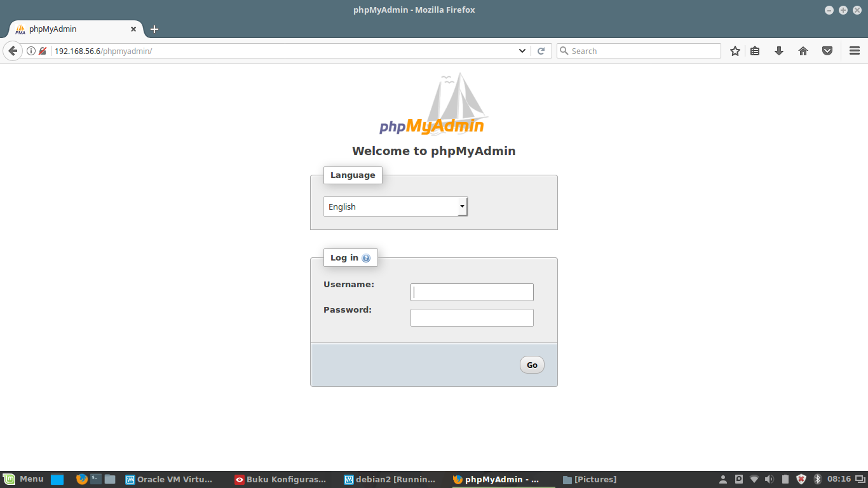The width and height of the screenshot is (868, 488).
Task: Click the phpMyAdmin logo image
Action: point(434,104)
